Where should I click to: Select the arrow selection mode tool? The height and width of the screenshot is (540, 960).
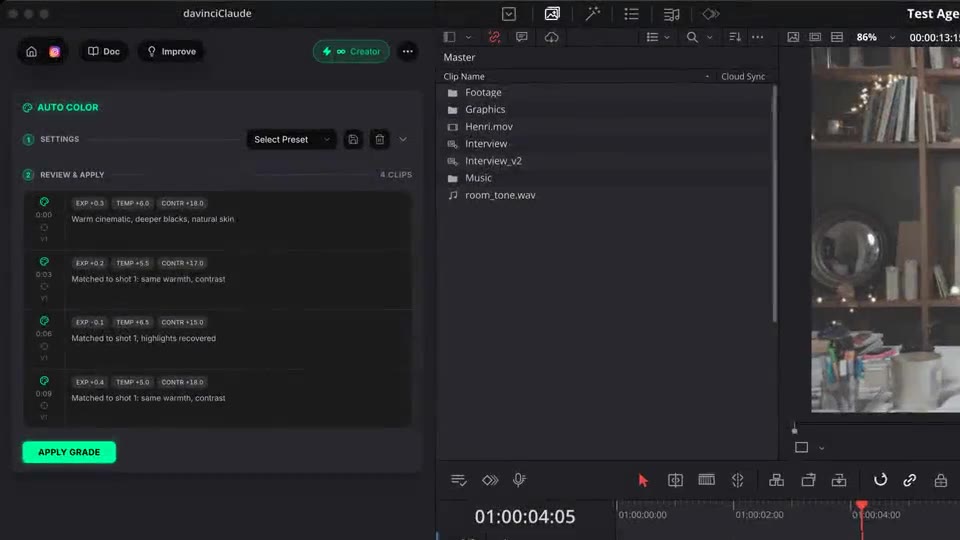pos(643,481)
